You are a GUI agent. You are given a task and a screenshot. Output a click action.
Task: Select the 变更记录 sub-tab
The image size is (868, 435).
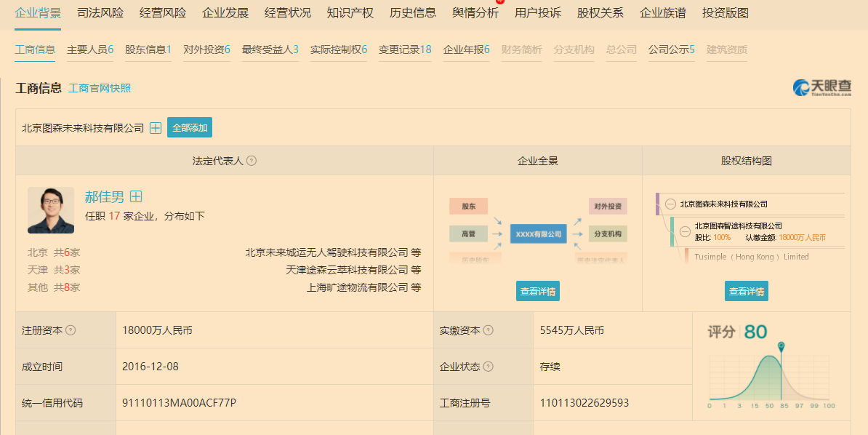[x=405, y=49]
